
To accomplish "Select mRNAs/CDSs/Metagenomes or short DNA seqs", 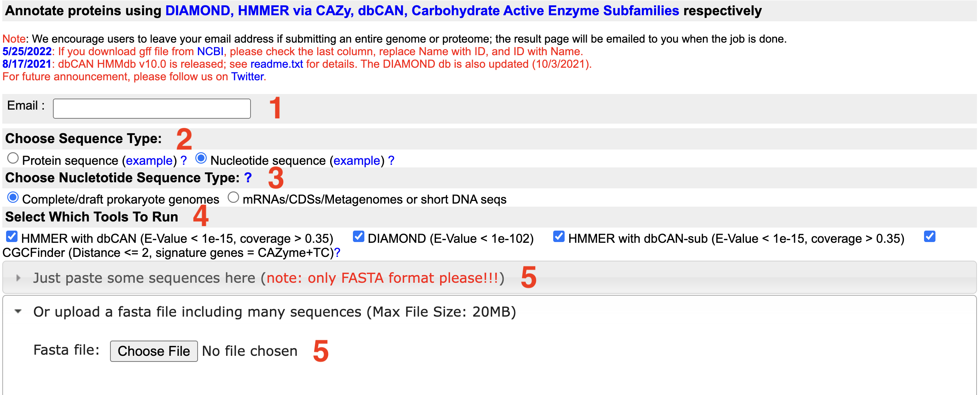I will pyautogui.click(x=233, y=197).
